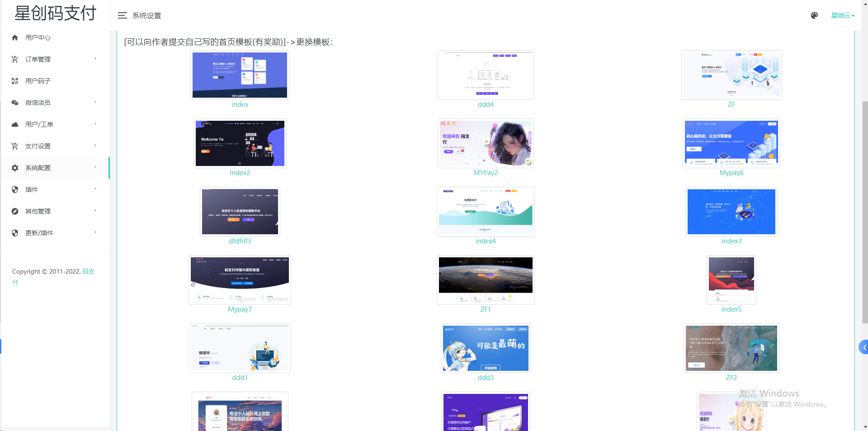Open the 星创云 account dropdown
Viewport: 868px width, 431px height.
pos(842,15)
